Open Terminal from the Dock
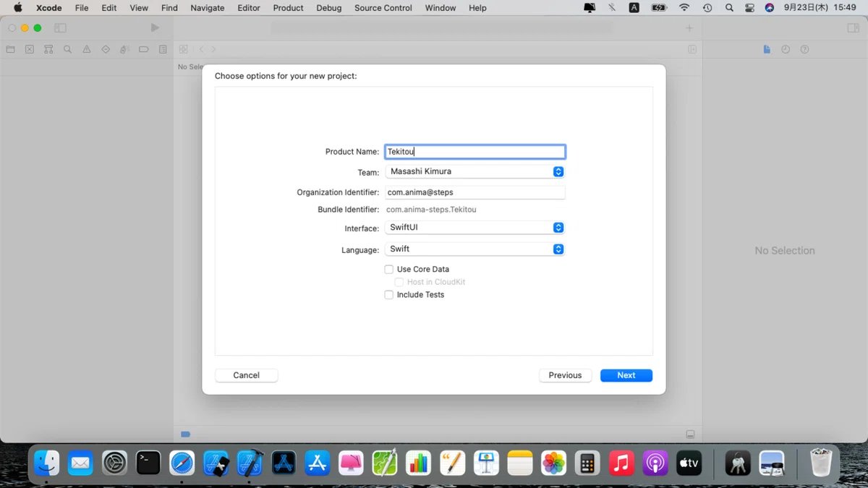The width and height of the screenshot is (868, 488). pyautogui.click(x=148, y=463)
